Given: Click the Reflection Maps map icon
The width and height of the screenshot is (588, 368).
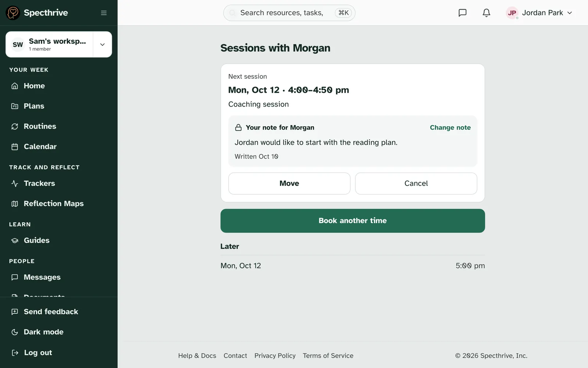Looking at the screenshot, I should 15,204.
